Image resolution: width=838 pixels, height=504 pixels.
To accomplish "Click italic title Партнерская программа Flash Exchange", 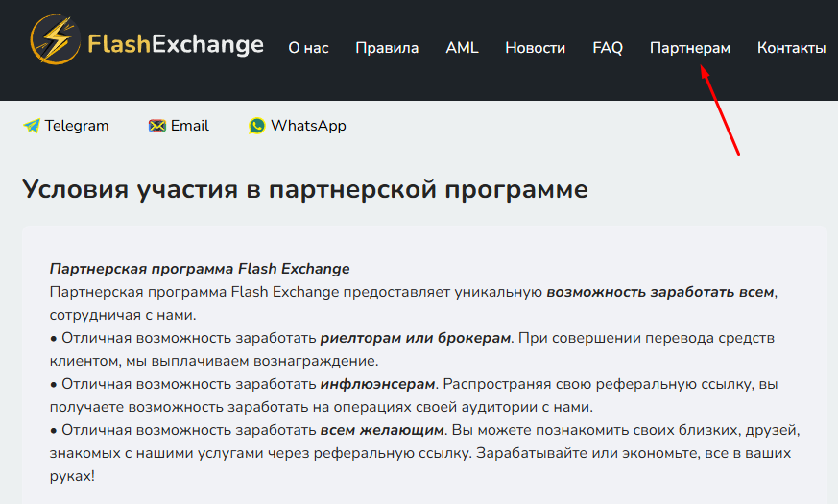I will pyautogui.click(x=200, y=269).
